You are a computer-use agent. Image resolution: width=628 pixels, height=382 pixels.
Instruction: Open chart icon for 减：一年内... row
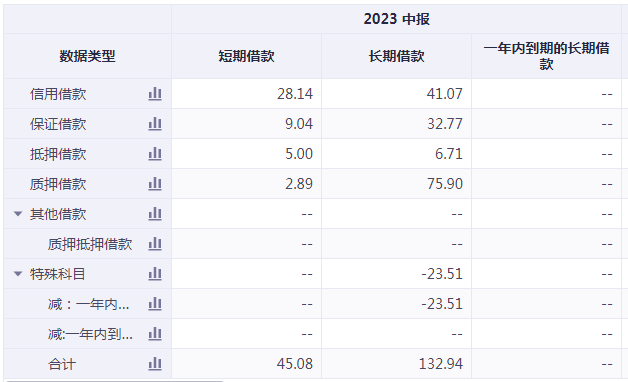[x=155, y=304]
